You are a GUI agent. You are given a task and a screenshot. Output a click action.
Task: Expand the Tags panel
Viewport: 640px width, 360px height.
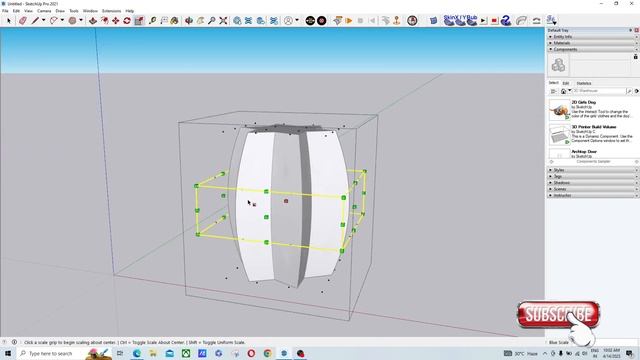click(x=593, y=176)
